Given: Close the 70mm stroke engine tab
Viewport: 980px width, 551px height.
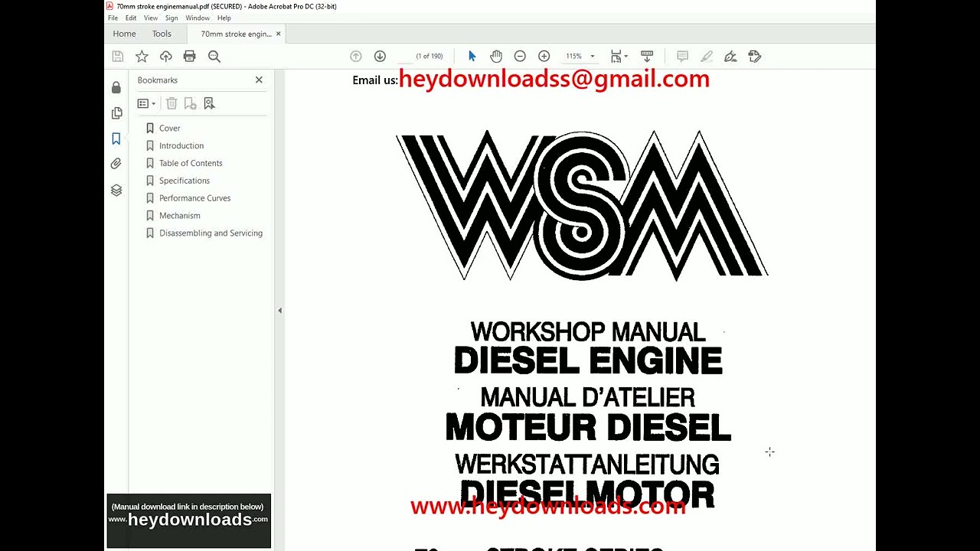Looking at the screenshot, I should tap(279, 34).
